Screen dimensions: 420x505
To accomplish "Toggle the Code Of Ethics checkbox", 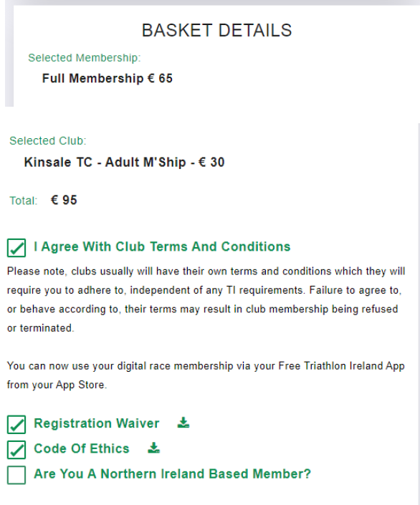I will click(x=16, y=450).
